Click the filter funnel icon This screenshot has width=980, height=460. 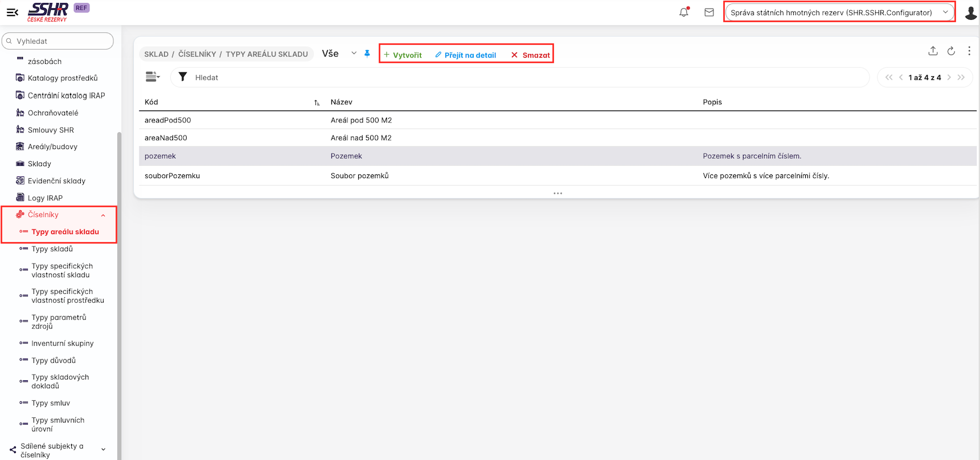pos(183,77)
